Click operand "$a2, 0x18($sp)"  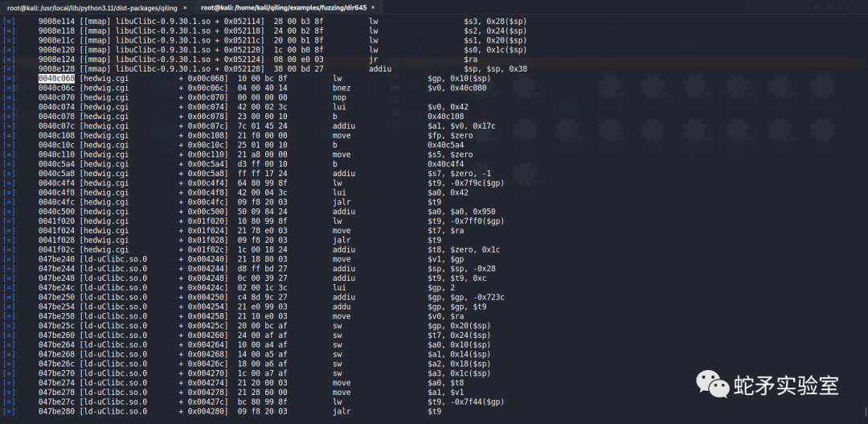[x=459, y=364]
